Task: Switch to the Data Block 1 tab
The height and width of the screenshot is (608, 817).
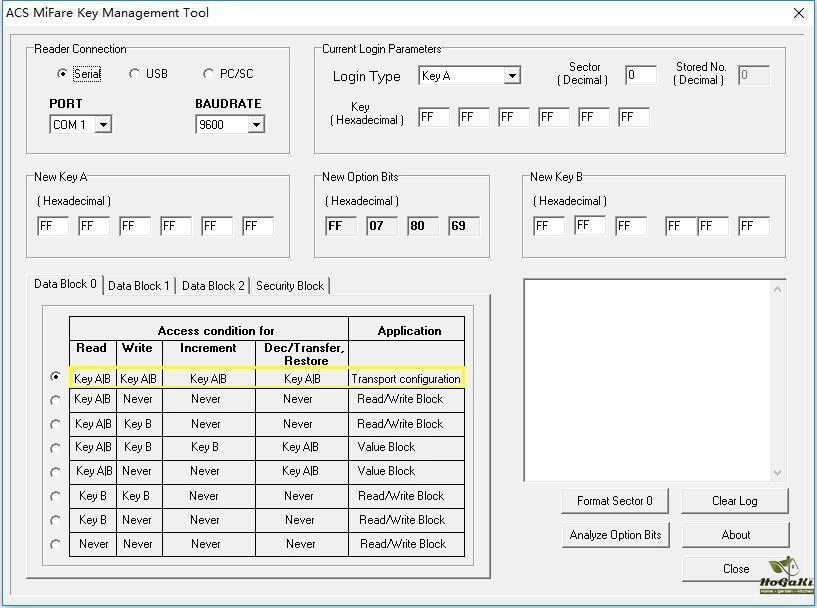Action: 139,286
